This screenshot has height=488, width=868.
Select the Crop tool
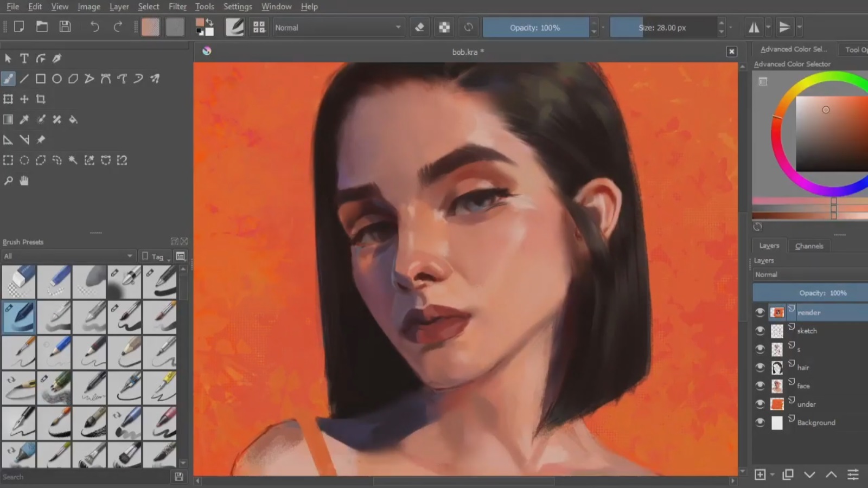[41, 99]
